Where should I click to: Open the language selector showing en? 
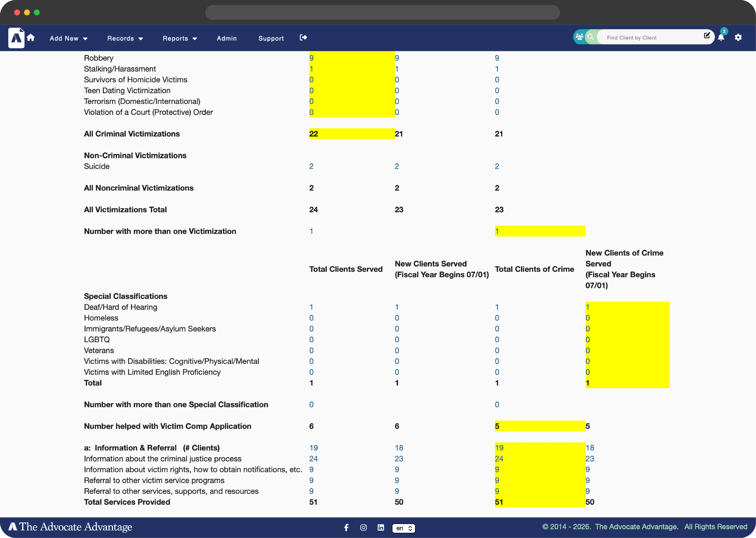click(404, 528)
